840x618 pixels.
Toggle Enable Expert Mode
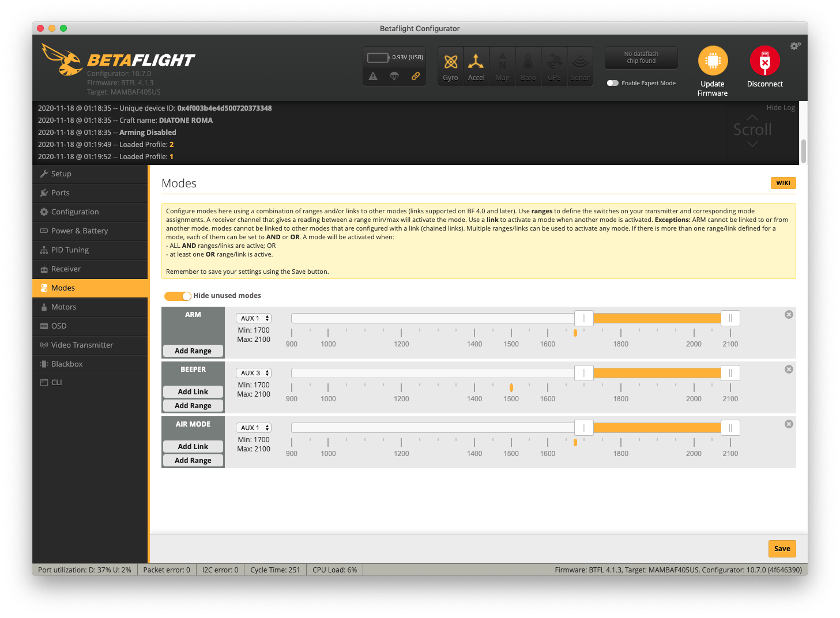612,83
